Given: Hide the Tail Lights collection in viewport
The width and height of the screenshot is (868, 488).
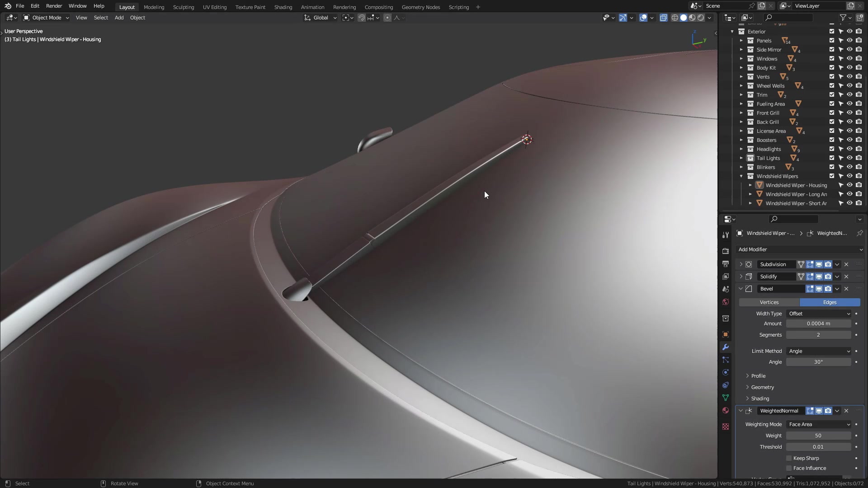Looking at the screenshot, I should 850,158.
